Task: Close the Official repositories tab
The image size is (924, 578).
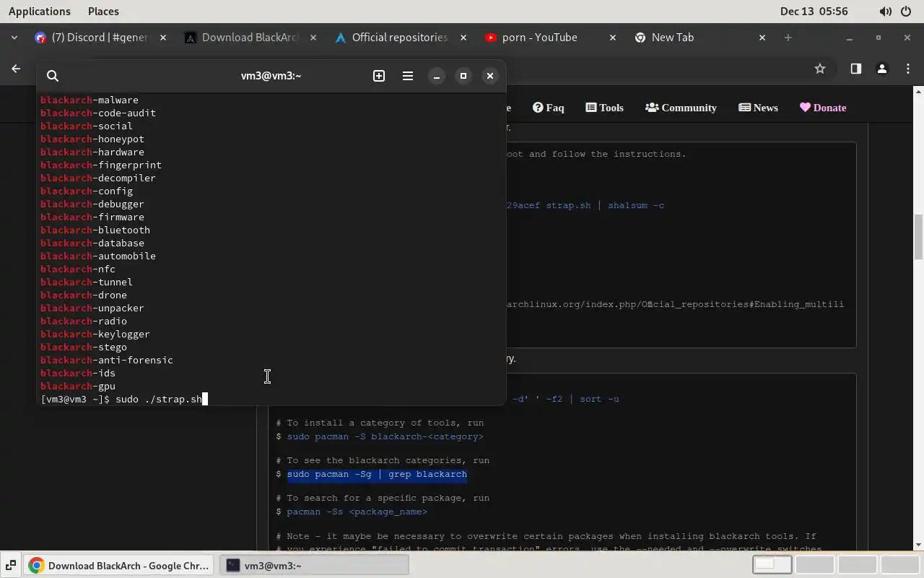Action: coord(463,38)
